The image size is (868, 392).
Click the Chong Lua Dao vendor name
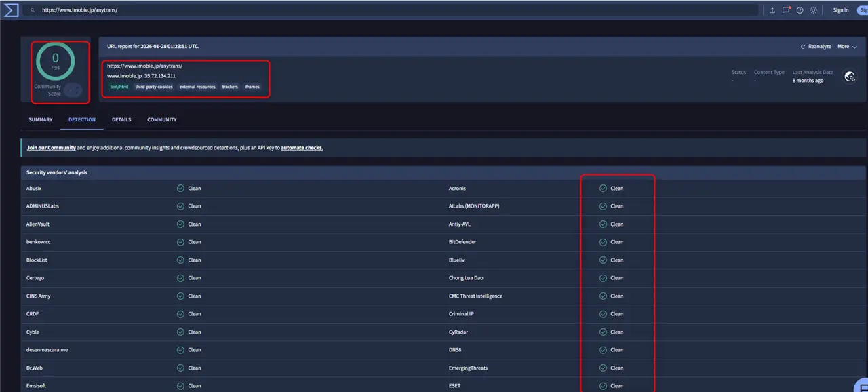point(466,278)
